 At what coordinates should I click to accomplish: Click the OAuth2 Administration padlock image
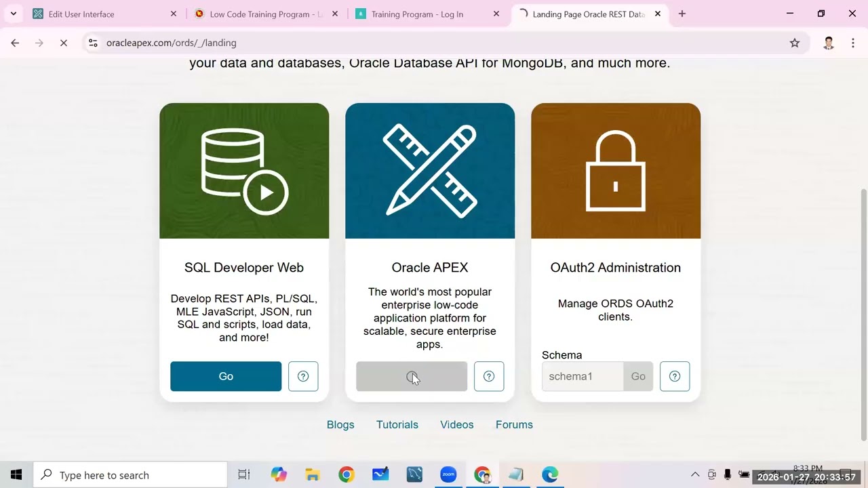coord(616,171)
